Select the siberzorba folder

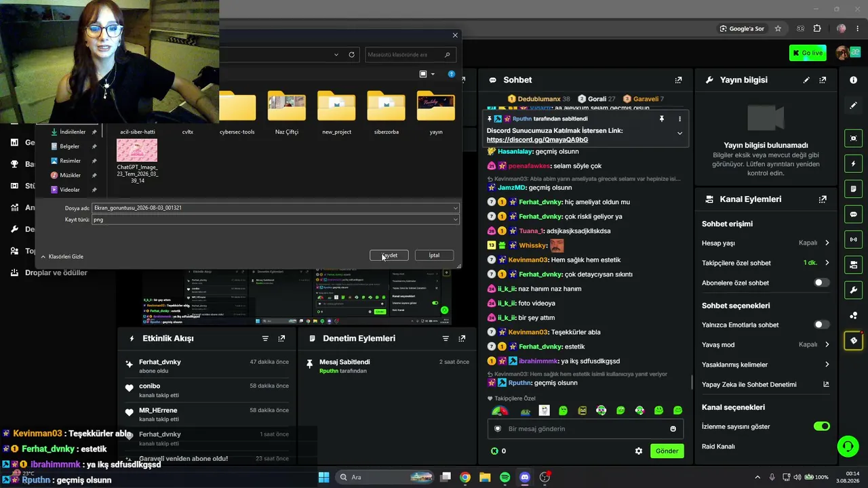pyautogui.click(x=386, y=113)
